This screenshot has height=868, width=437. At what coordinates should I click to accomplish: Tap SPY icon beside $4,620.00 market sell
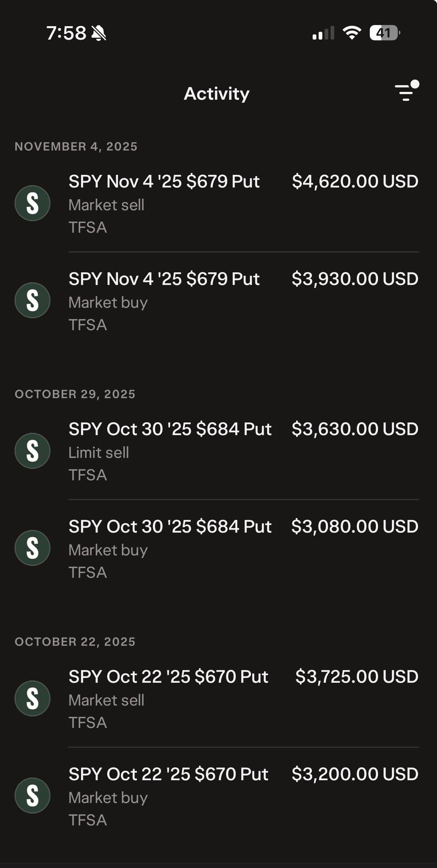coord(32,203)
